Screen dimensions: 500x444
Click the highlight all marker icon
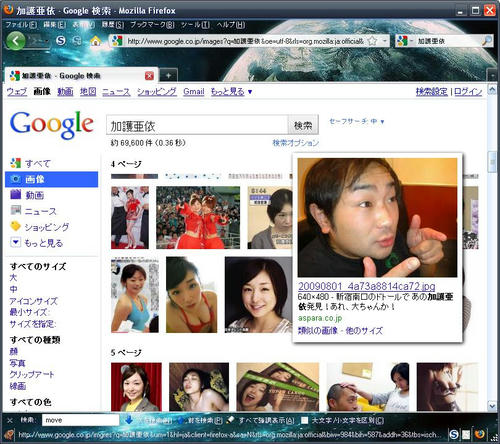[x=230, y=420]
